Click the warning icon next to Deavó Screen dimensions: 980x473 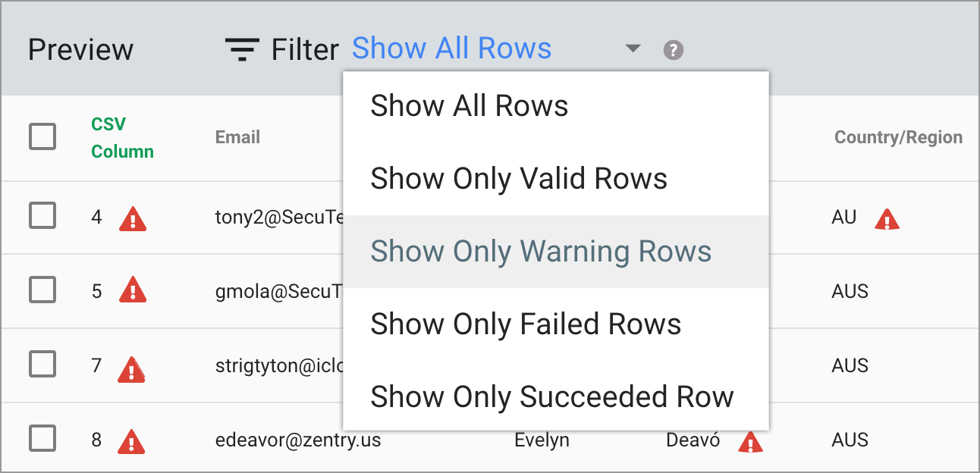tap(751, 441)
